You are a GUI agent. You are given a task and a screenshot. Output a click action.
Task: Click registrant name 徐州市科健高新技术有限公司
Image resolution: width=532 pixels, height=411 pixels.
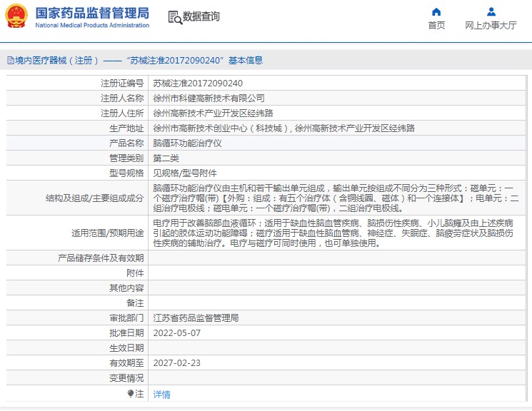(209, 98)
